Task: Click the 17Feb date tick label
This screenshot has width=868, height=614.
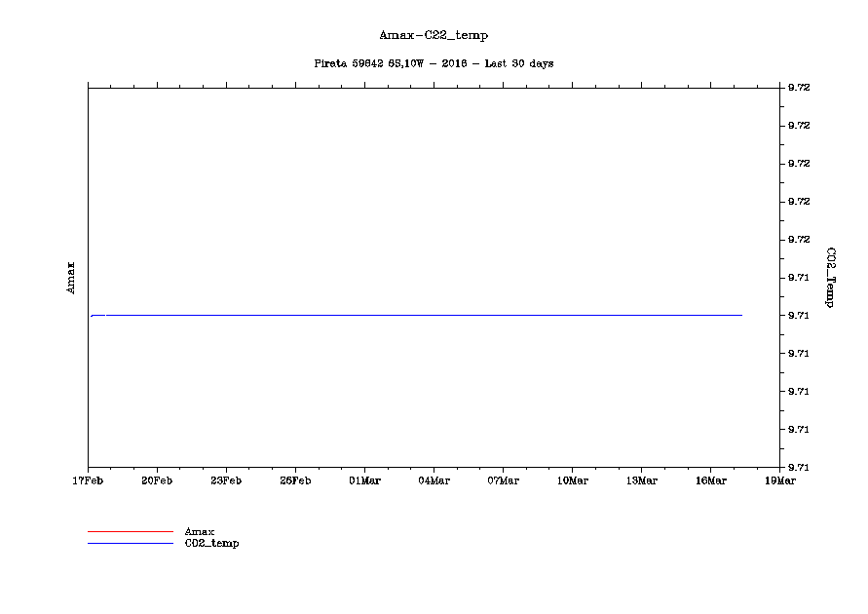Action: 88,480
